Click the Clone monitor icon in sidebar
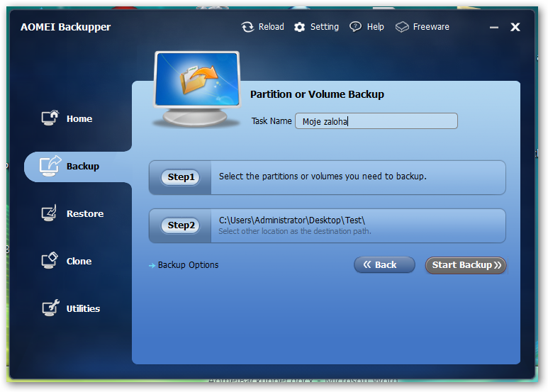 click(50, 261)
